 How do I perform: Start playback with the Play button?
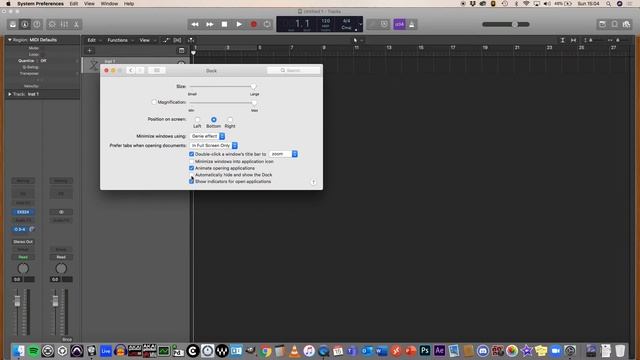[x=239, y=24]
